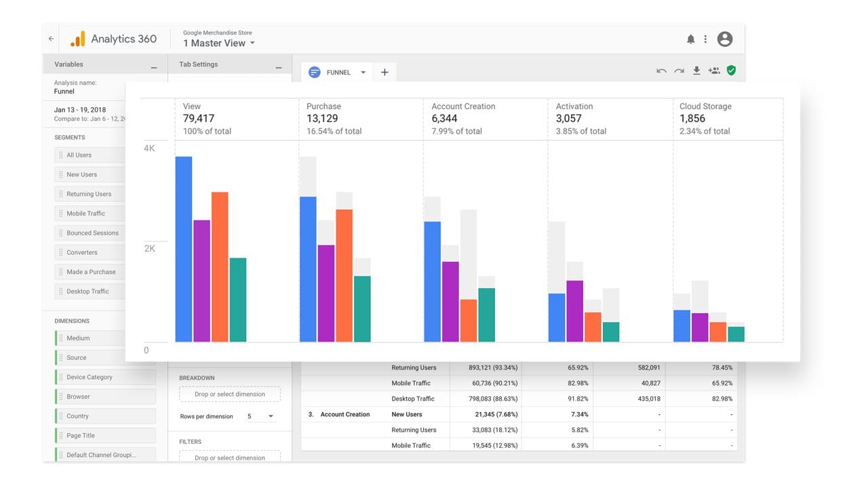
Task: Select the FUNNEL tab
Action: point(338,73)
